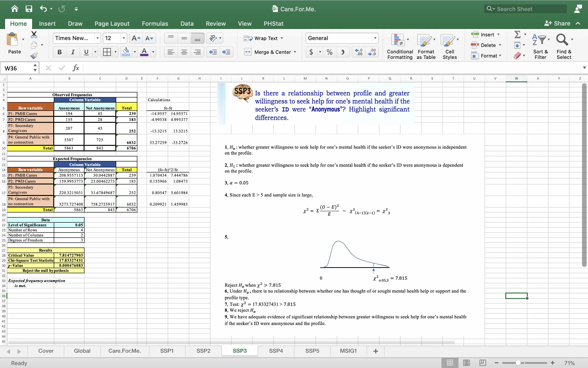Expand the font name dropdown
Screen dimensions: 588x368
(97, 38)
